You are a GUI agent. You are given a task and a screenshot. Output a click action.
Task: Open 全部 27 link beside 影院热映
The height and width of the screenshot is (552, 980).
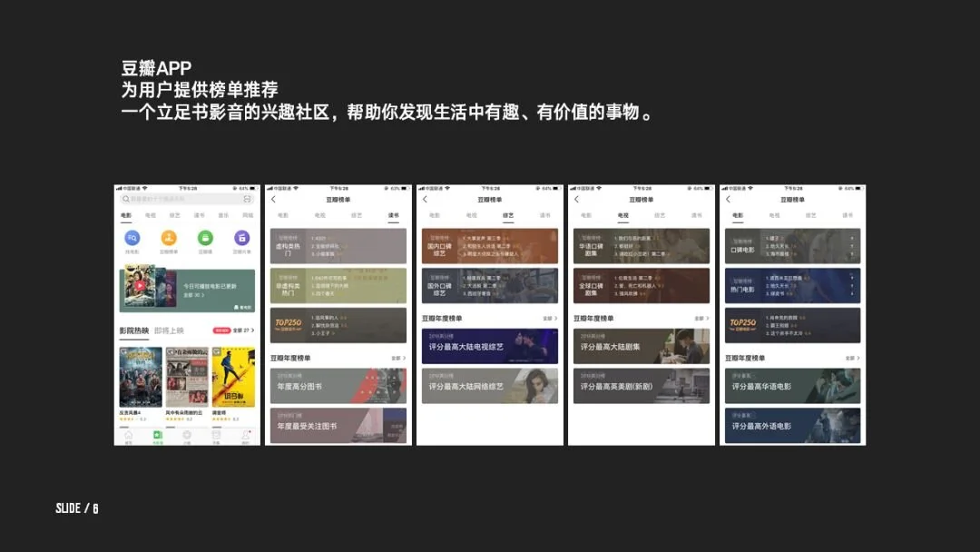[244, 330]
